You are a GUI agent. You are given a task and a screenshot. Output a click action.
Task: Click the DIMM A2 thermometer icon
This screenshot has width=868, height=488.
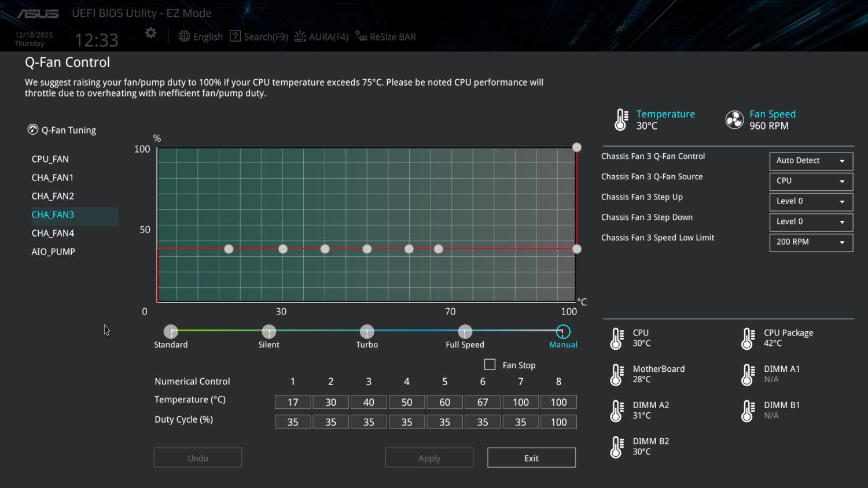[617, 411]
